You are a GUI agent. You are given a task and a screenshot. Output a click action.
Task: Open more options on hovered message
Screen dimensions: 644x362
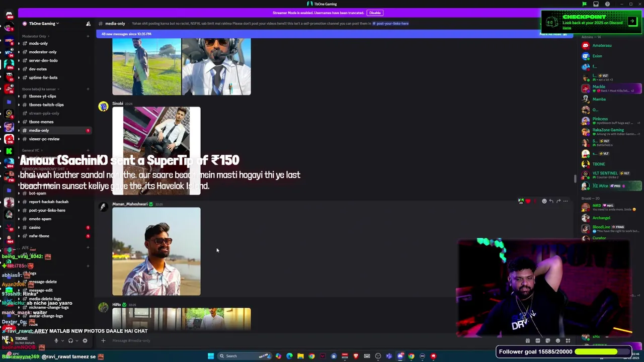[x=566, y=201]
